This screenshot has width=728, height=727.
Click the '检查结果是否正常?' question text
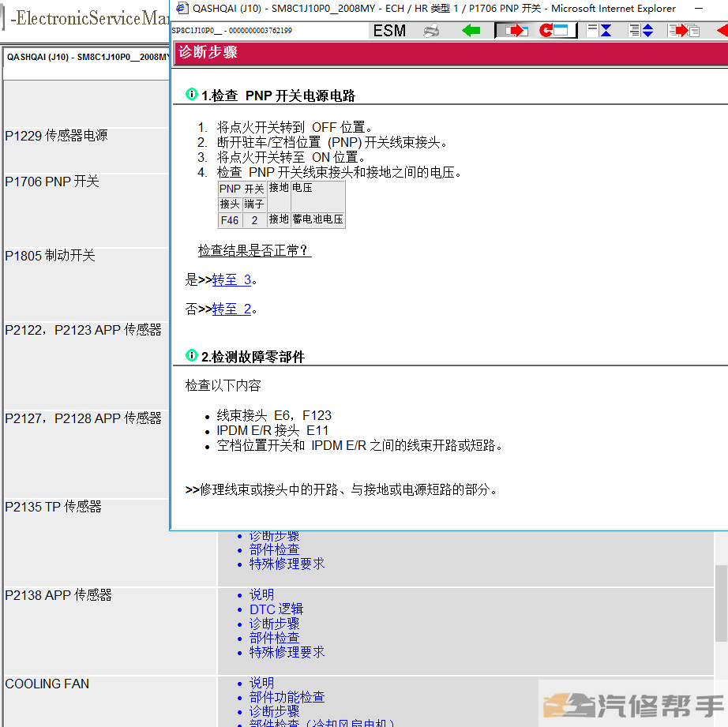pos(253,251)
